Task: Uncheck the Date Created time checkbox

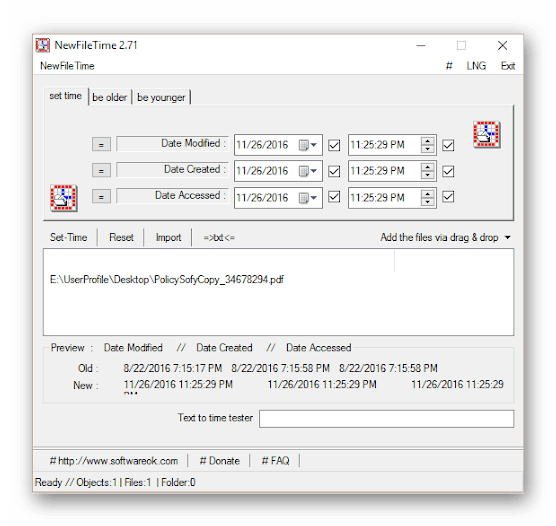Action: pos(448,171)
